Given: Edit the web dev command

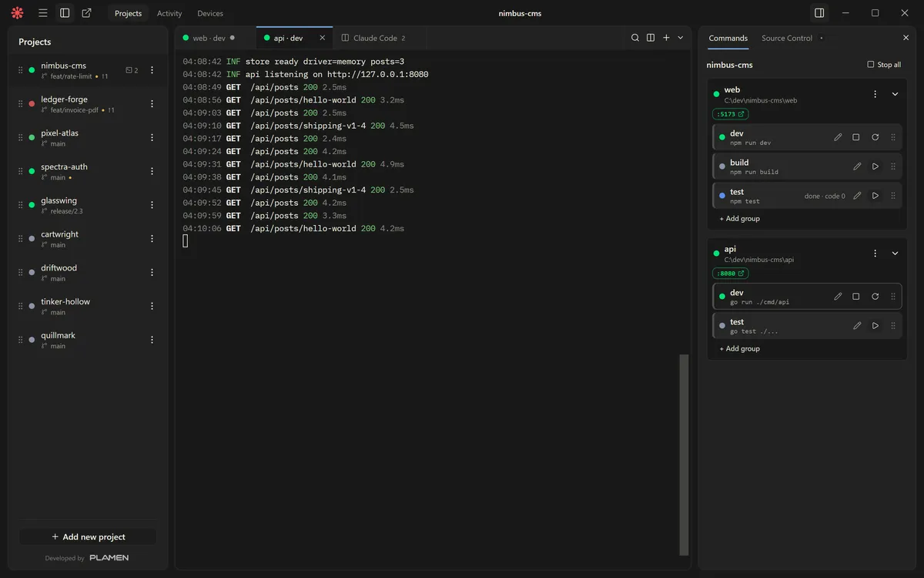Looking at the screenshot, I should pyautogui.click(x=838, y=137).
